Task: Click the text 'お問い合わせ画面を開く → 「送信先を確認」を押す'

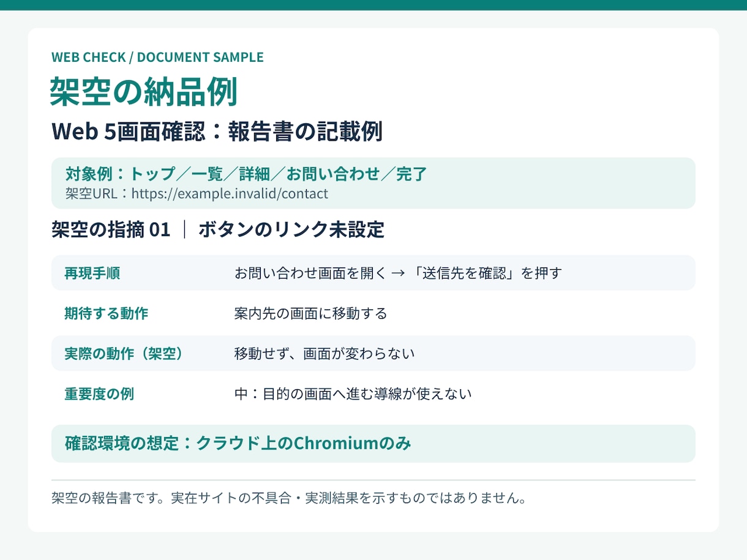Action: click(398, 273)
